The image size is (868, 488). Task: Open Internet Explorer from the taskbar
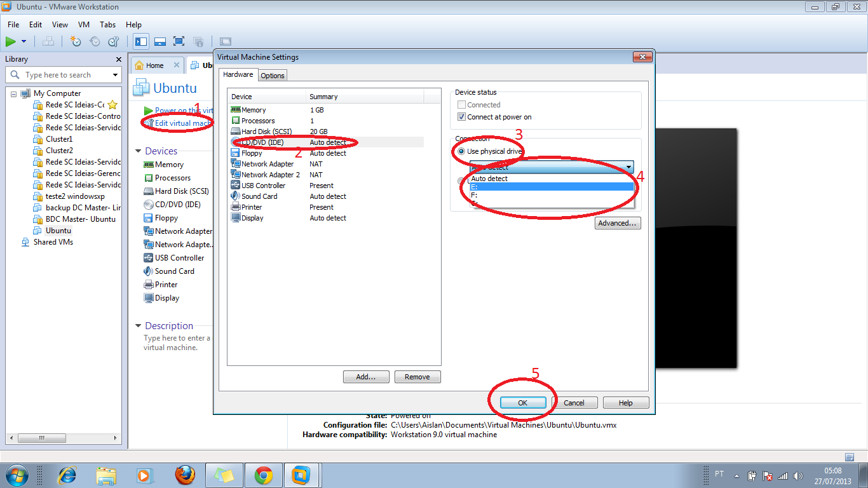click(x=67, y=475)
